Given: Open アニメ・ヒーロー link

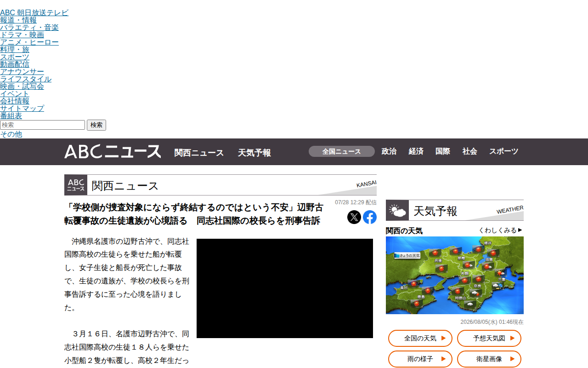Looking at the screenshot, I should pos(29,42).
